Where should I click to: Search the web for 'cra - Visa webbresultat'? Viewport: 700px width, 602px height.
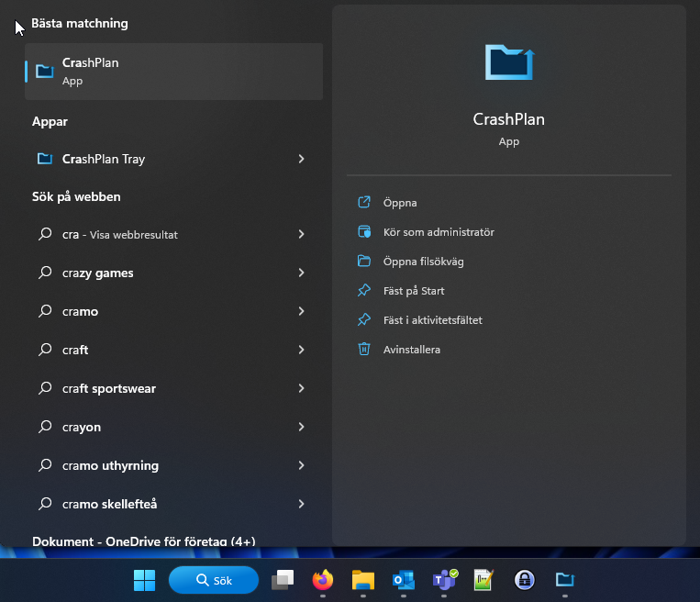[x=173, y=234]
